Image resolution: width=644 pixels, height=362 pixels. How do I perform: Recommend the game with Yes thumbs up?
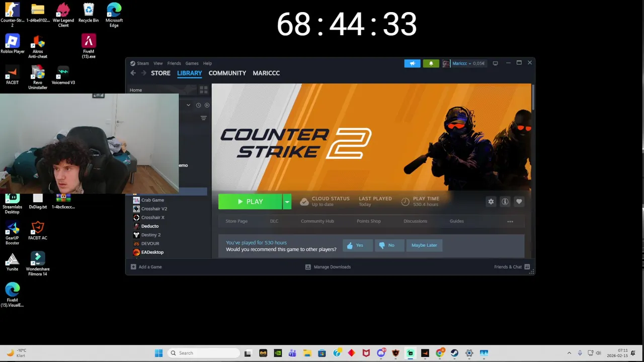click(358, 245)
